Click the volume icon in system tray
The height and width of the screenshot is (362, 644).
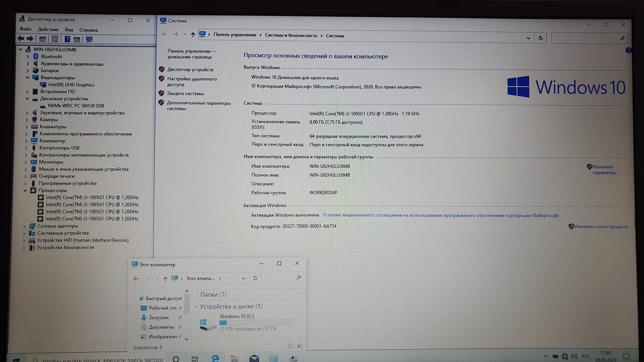pos(574,356)
